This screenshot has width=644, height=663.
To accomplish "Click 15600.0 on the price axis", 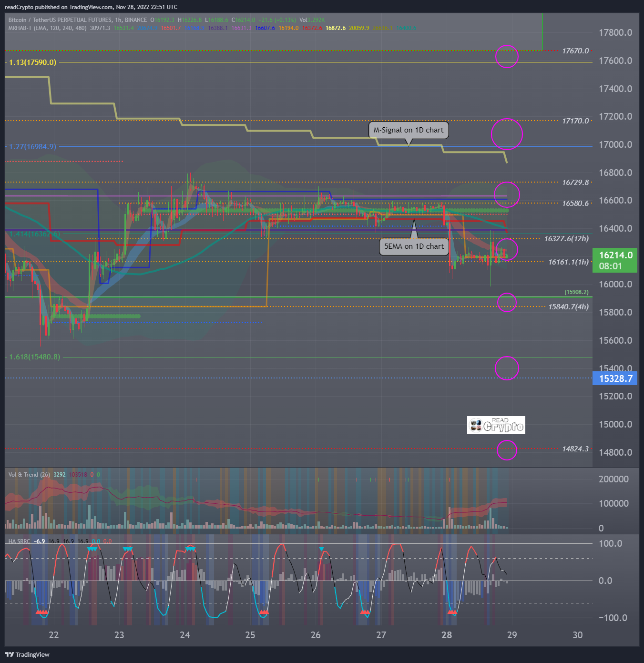I will pos(615,341).
